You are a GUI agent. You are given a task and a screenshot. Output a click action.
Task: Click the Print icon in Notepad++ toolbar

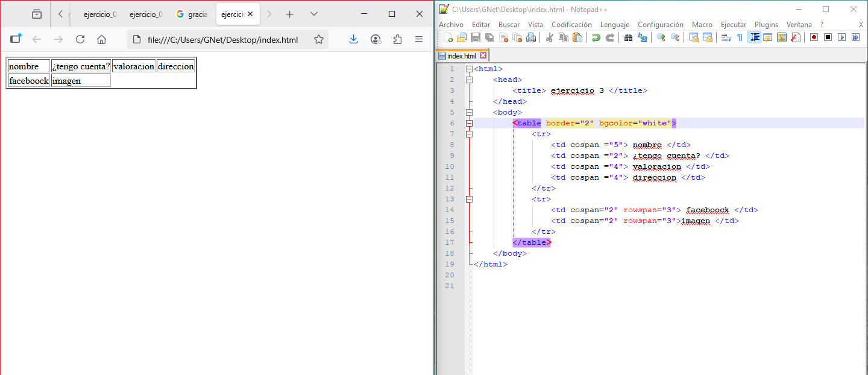tap(531, 37)
